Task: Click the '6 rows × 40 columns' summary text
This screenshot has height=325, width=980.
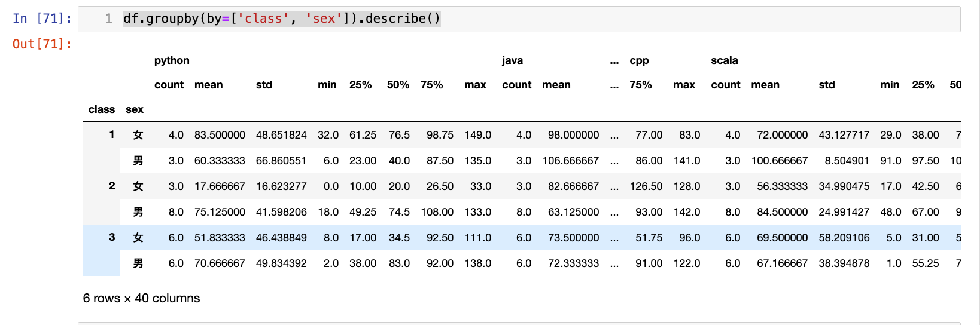Action: point(141,298)
